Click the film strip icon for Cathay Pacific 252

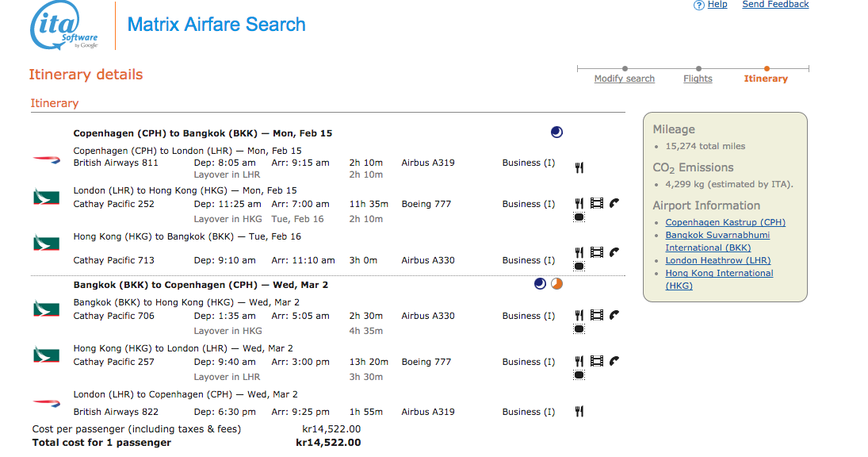(x=597, y=203)
